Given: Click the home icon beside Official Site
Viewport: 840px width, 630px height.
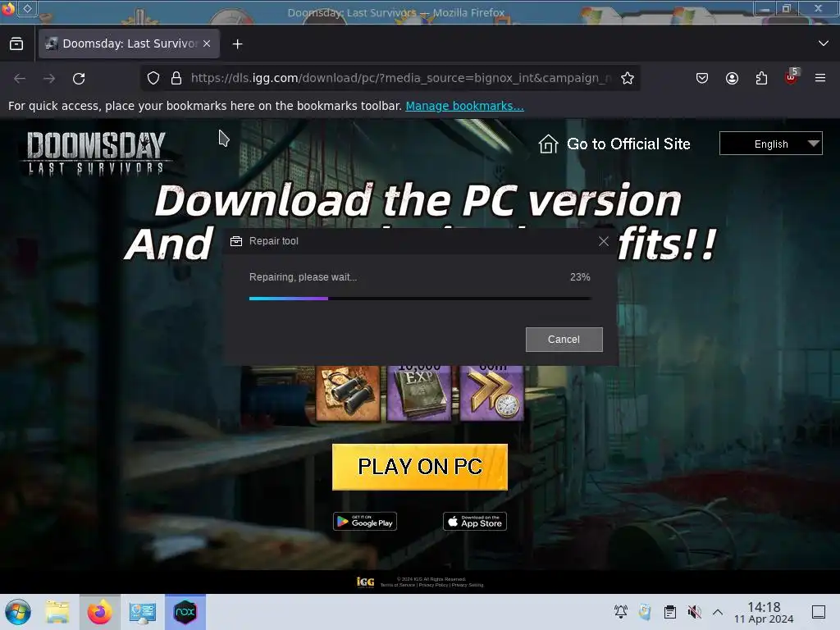Looking at the screenshot, I should (548, 144).
